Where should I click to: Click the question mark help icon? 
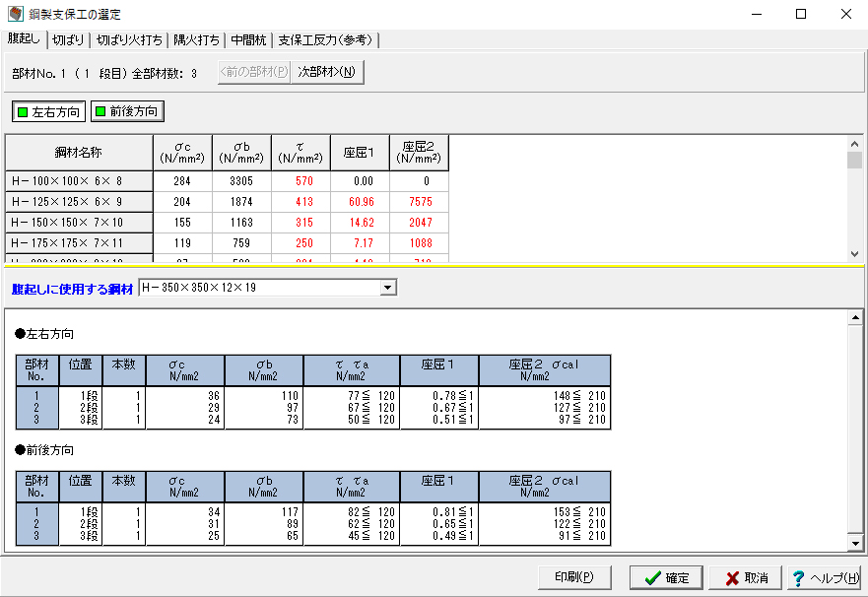pyautogui.click(x=798, y=578)
